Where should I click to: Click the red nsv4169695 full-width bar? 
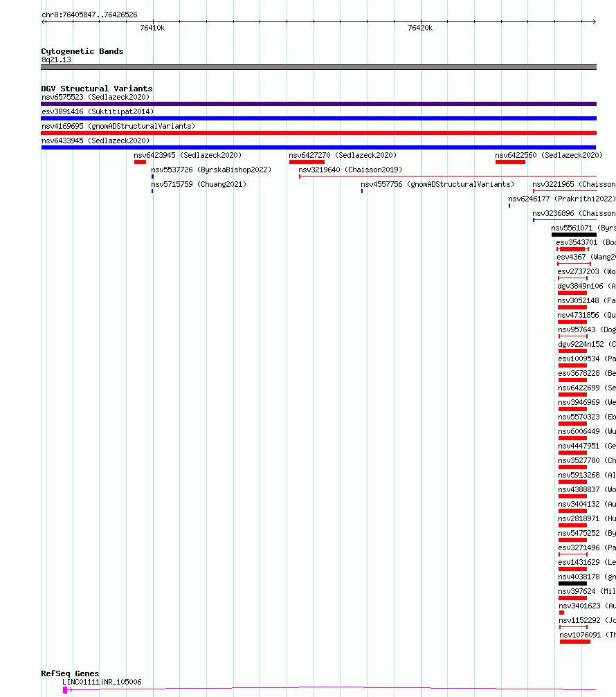click(x=318, y=133)
